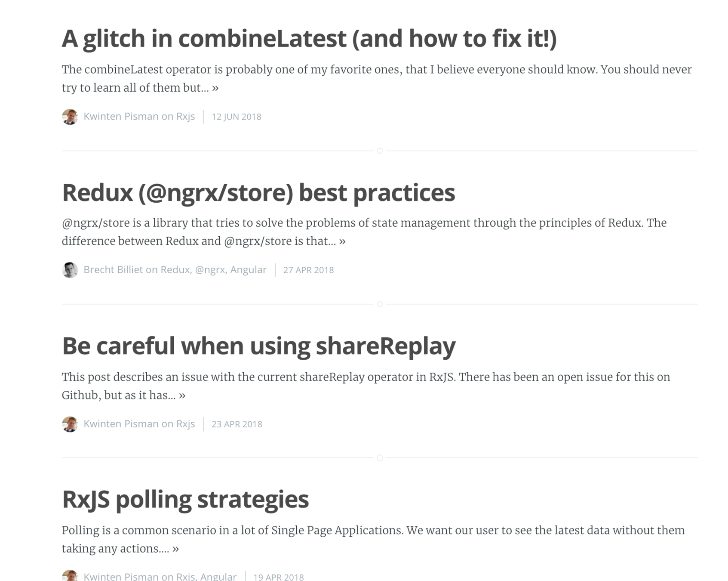Click read-more » after combineLatest excerpt
Screen dimensions: 728x581
[x=215, y=88]
